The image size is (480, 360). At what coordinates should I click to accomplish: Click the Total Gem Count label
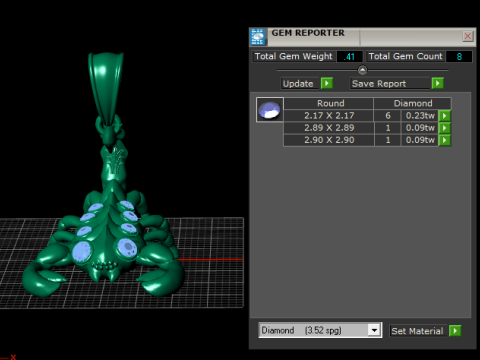tap(405, 56)
